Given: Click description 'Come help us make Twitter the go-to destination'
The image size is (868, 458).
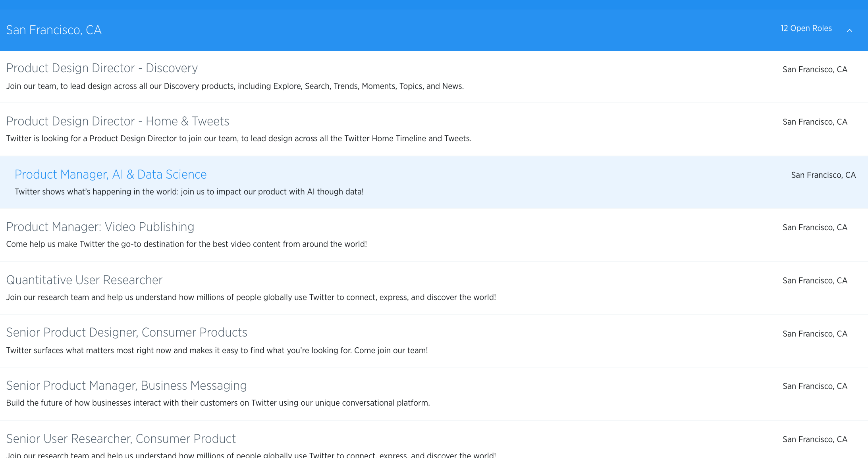Looking at the screenshot, I should 187,244.
